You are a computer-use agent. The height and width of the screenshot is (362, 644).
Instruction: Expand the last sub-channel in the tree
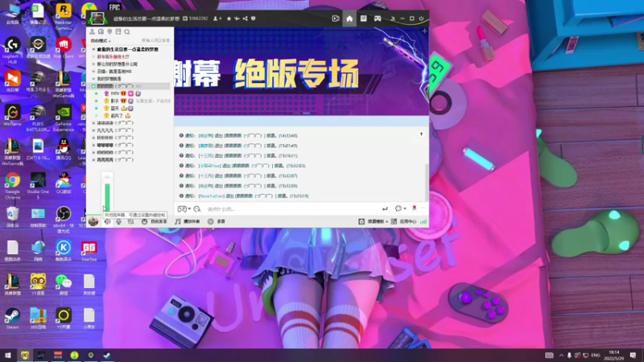93,160
